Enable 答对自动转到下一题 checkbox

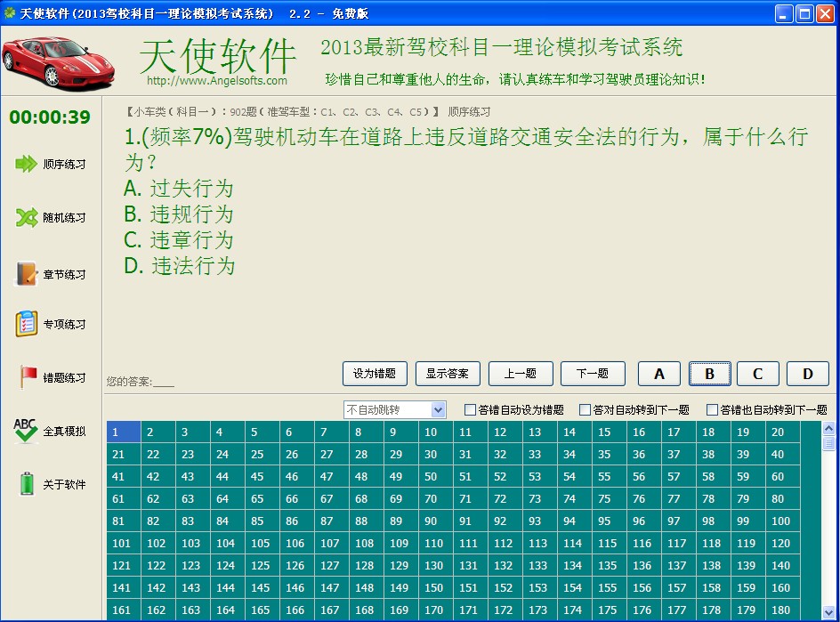coord(585,410)
